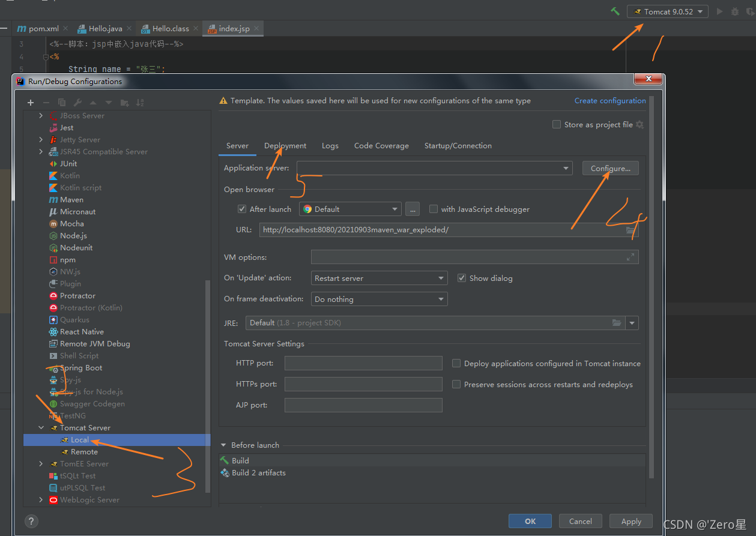
Task: Expand the JBoss Server tree node
Action: [41, 115]
